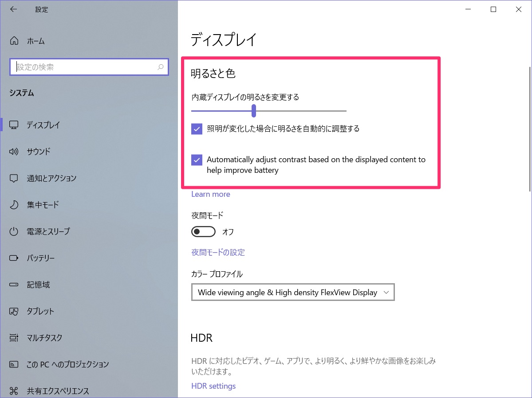Click the back arrow in Settings header

pyautogui.click(x=14, y=9)
